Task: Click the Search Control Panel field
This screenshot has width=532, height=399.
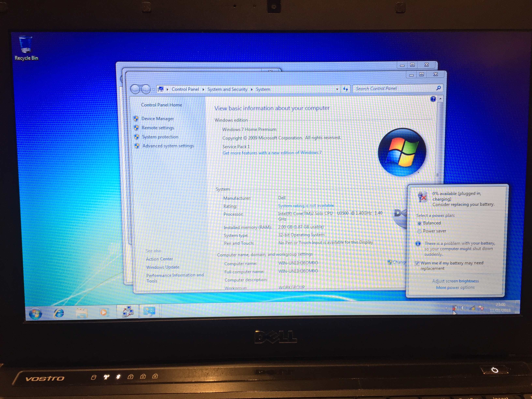Action: tap(394, 89)
